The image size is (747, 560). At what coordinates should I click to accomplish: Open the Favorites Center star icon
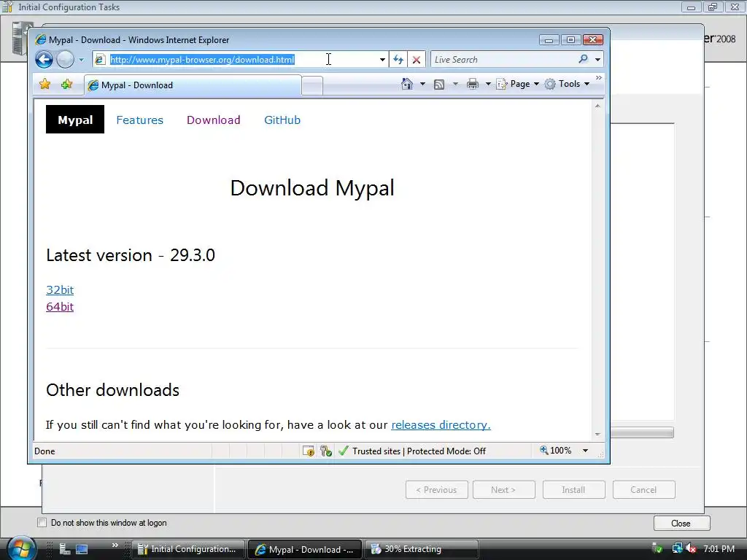coord(44,85)
